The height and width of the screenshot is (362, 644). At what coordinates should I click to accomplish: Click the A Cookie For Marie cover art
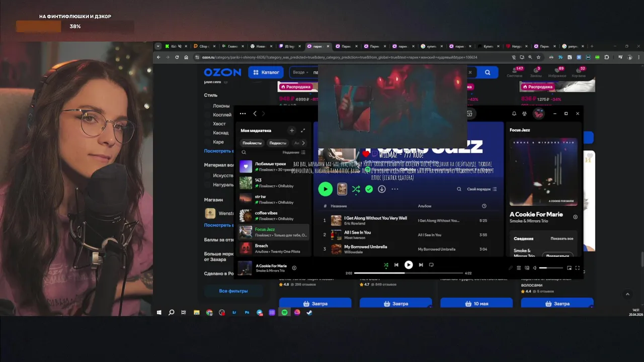543,172
